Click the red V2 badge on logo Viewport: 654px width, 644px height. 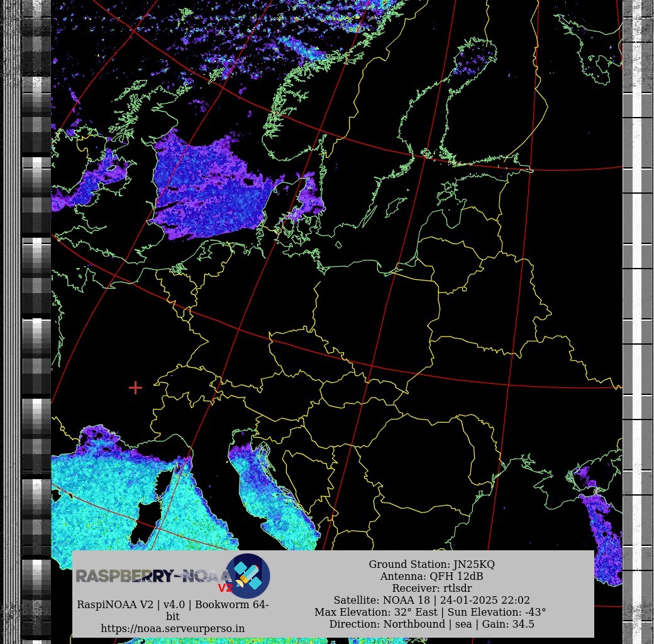point(225,589)
